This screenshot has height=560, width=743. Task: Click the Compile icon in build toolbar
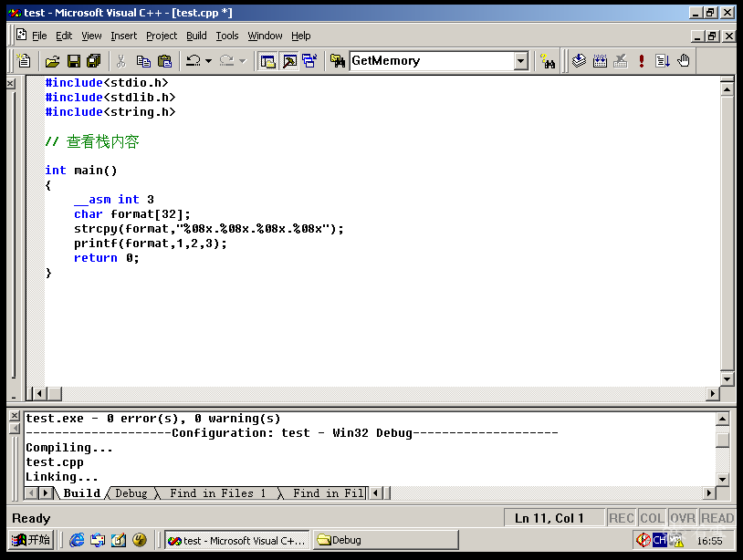coord(579,61)
